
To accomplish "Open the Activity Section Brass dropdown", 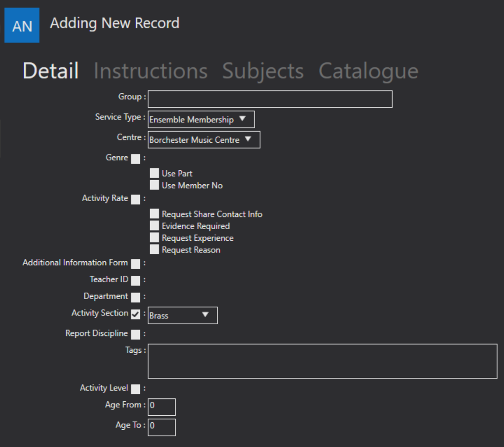I will click(183, 315).
